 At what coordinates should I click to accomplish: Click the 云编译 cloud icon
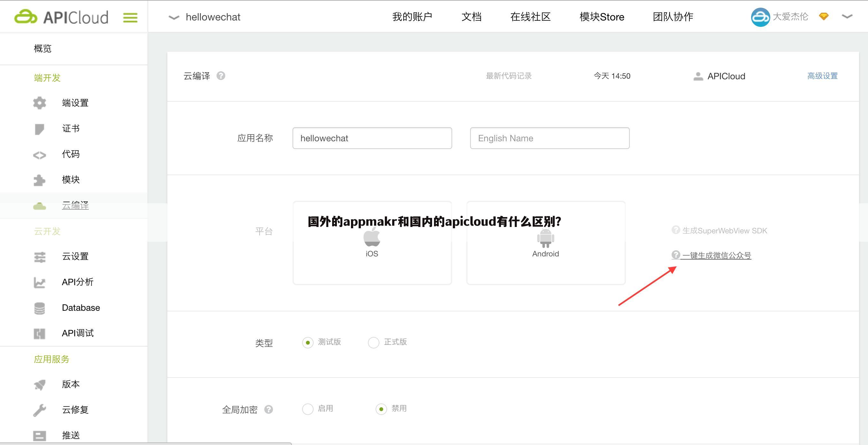tap(39, 206)
